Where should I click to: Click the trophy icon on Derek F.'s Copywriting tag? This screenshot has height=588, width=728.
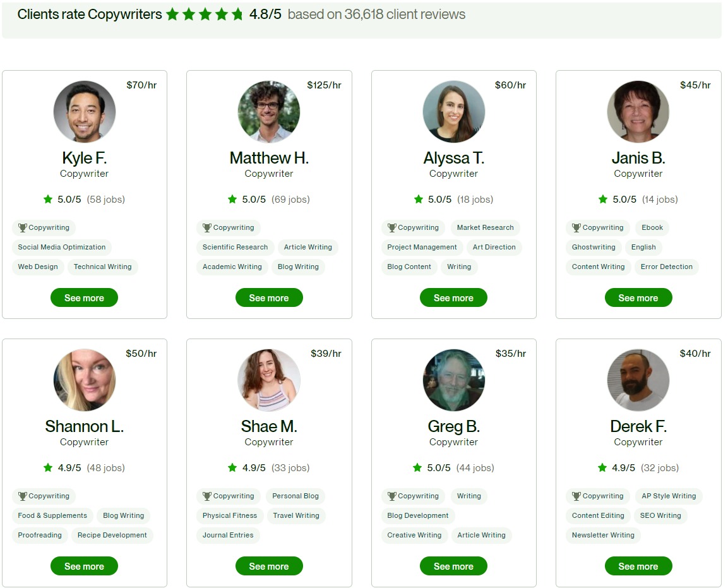[x=576, y=496]
